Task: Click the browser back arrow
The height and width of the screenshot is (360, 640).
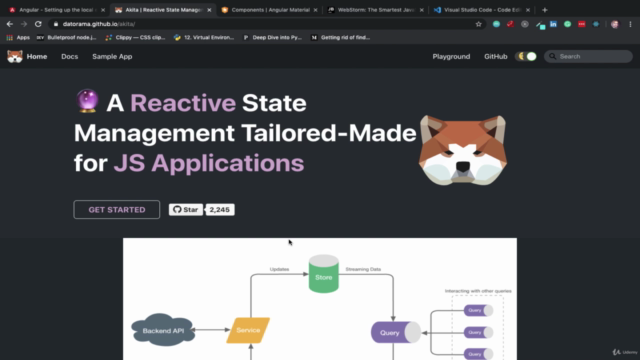Action: tap(10, 24)
